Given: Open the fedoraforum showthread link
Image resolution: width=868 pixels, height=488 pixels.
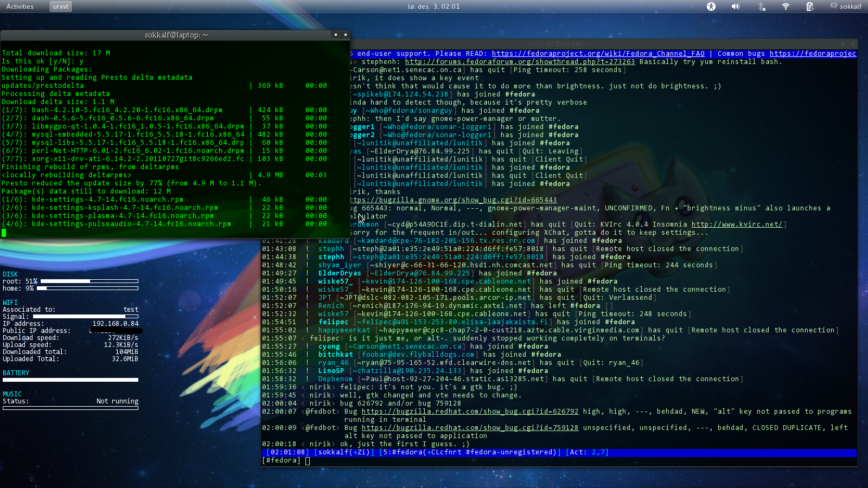Looking at the screenshot, I should coord(520,62).
